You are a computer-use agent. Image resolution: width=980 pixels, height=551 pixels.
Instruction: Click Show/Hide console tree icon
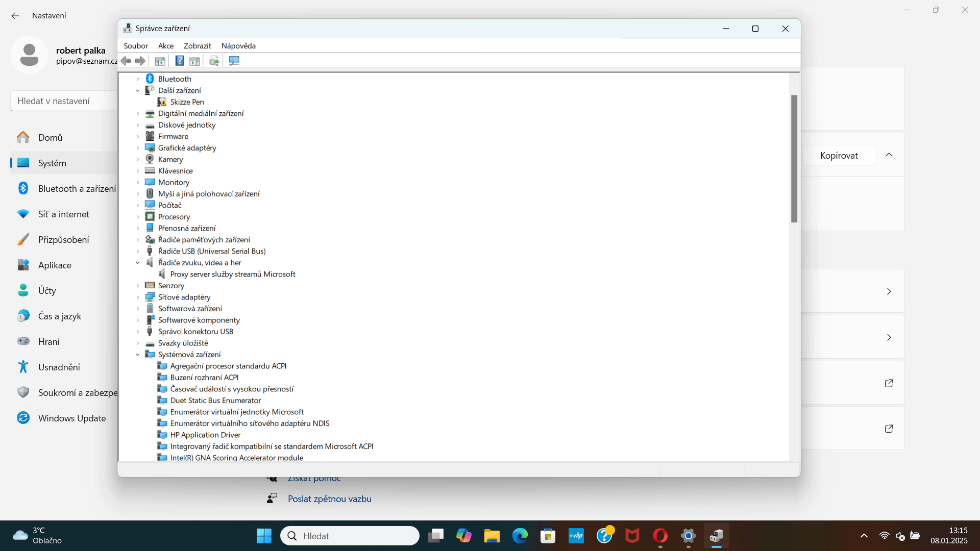click(x=160, y=61)
